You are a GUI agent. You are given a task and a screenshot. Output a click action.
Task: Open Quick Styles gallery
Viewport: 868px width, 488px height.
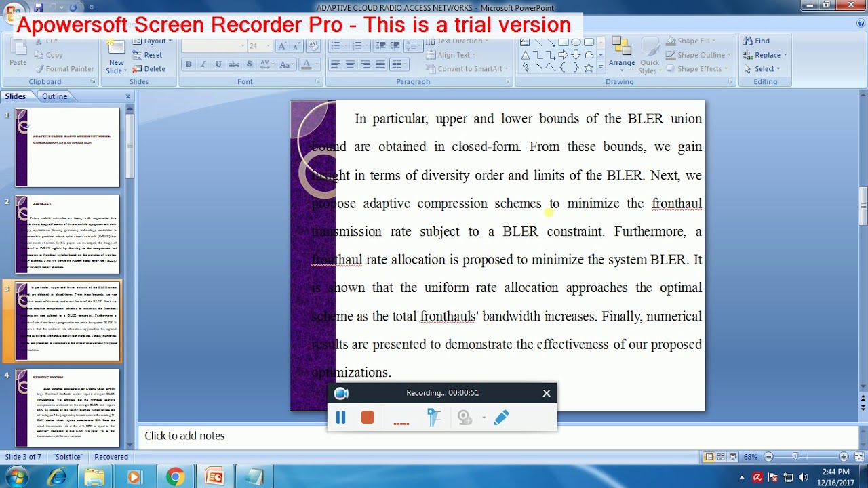click(x=649, y=56)
